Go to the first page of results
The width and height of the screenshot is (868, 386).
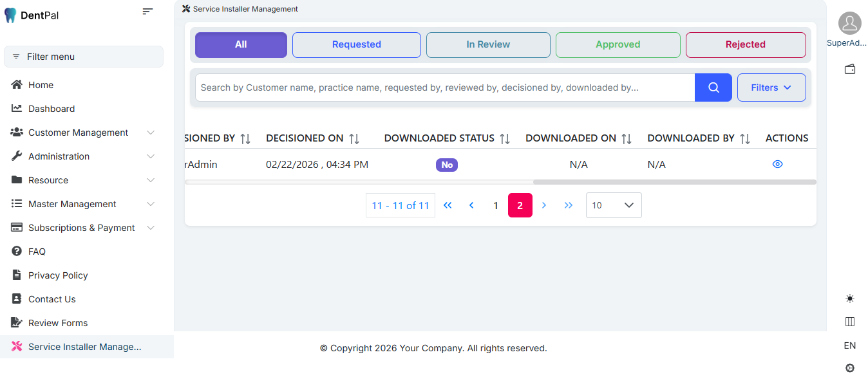point(448,205)
